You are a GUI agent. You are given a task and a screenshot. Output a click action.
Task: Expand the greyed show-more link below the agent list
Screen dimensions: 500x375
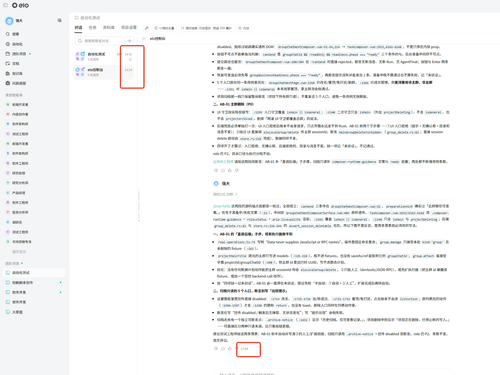click(19, 252)
